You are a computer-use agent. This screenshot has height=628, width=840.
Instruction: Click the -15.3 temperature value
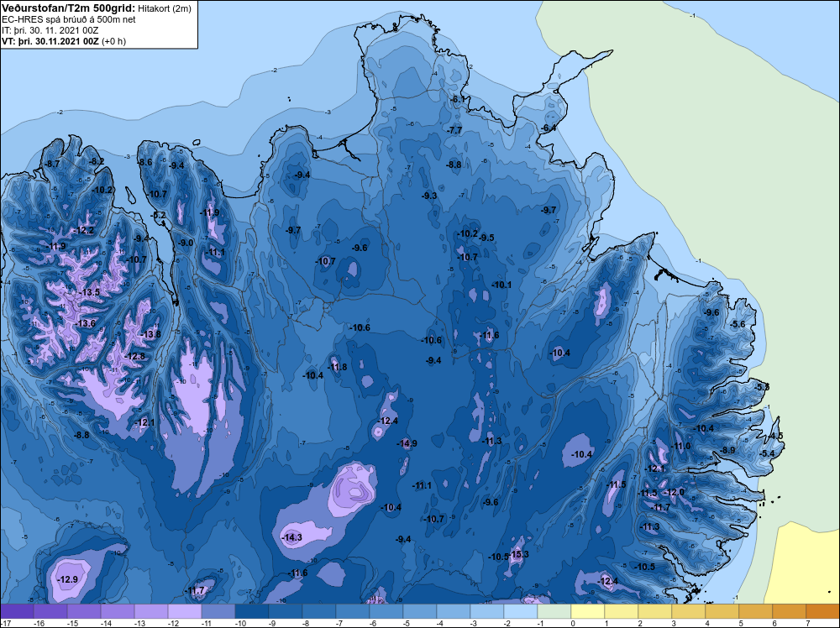click(x=519, y=554)
